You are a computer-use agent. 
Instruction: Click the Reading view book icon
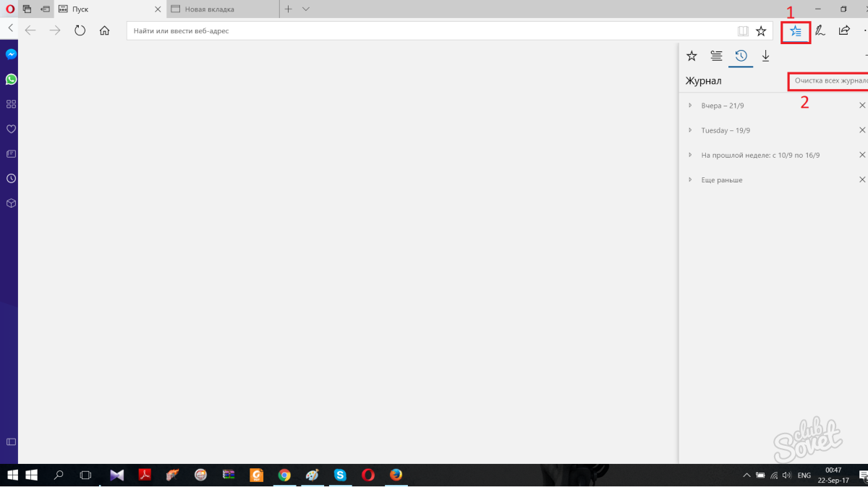click(742, 31)
